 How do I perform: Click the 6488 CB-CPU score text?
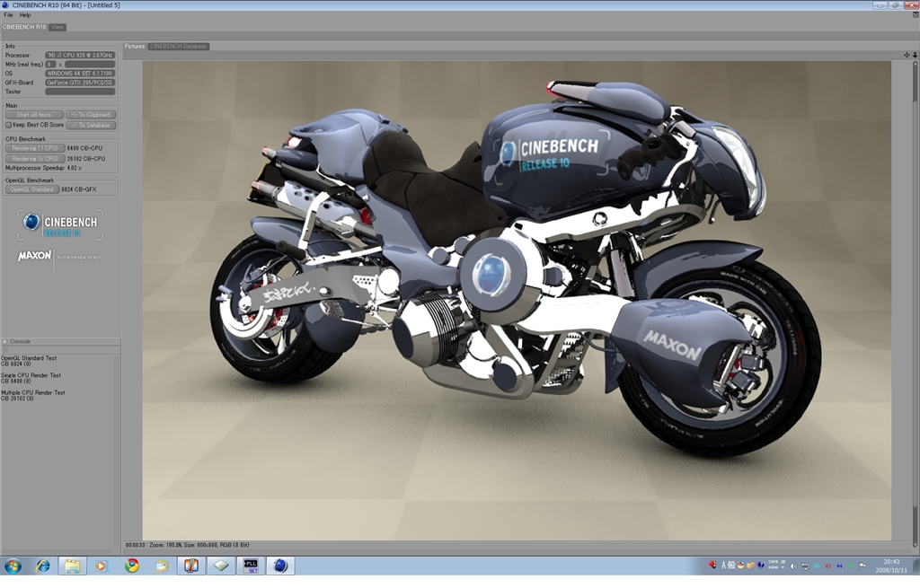pos(84,148)
